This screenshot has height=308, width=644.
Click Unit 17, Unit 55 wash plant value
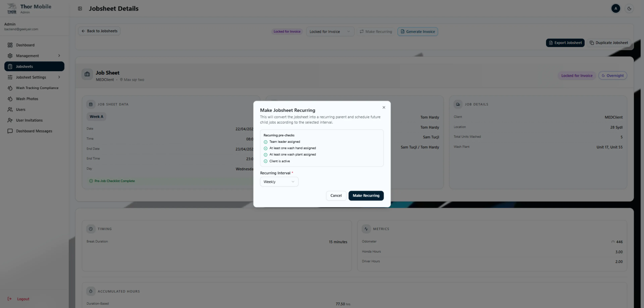click(x=609, y=147)
